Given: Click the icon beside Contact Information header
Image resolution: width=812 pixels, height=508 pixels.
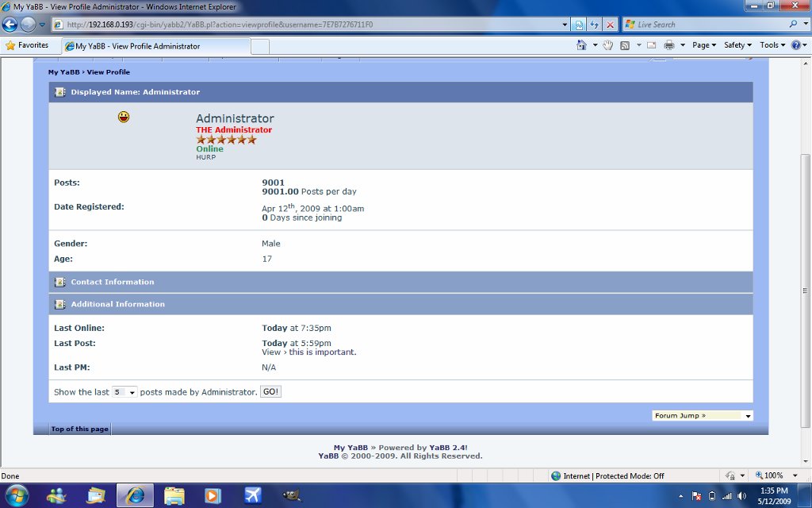Looking at the screenshot, I should coord(59,282).
